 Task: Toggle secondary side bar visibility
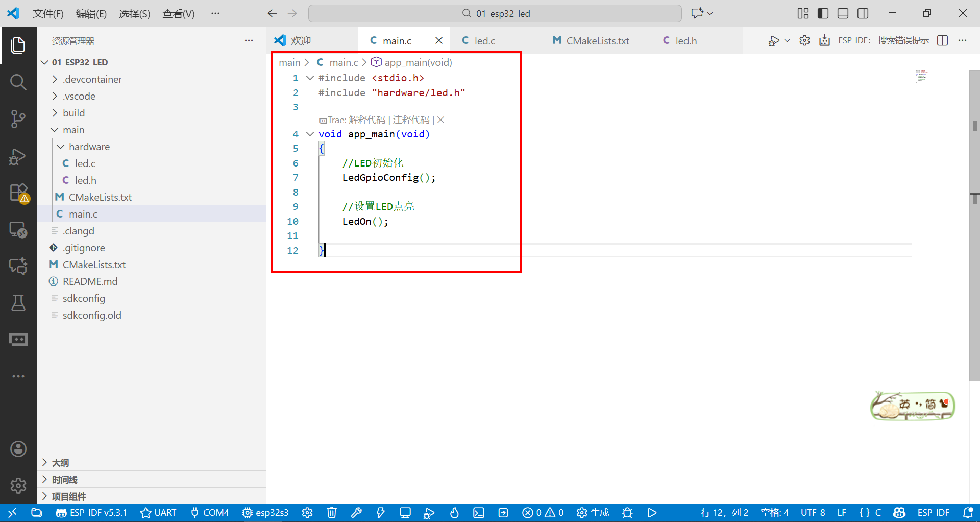point(863,13)
